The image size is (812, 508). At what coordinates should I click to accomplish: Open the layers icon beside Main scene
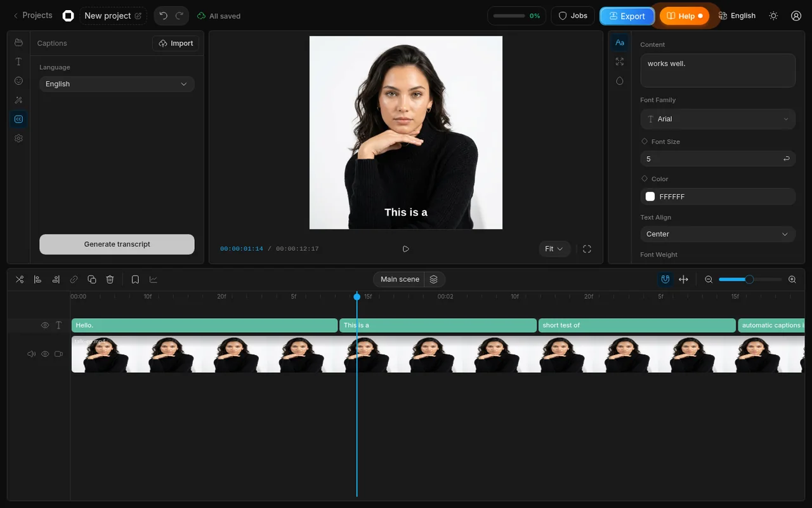[434, 279]
